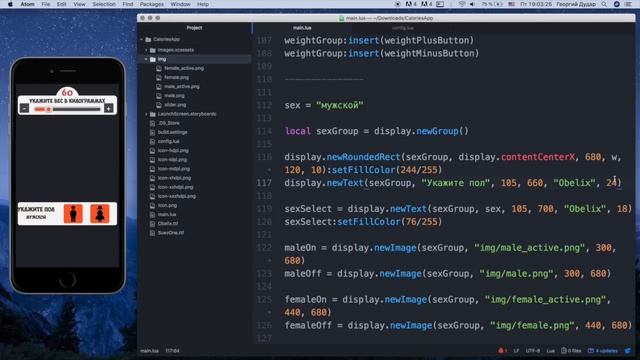Select Icon.png in project tree
640x360 pixels.
pyautogui.click(x=167, y=205)
